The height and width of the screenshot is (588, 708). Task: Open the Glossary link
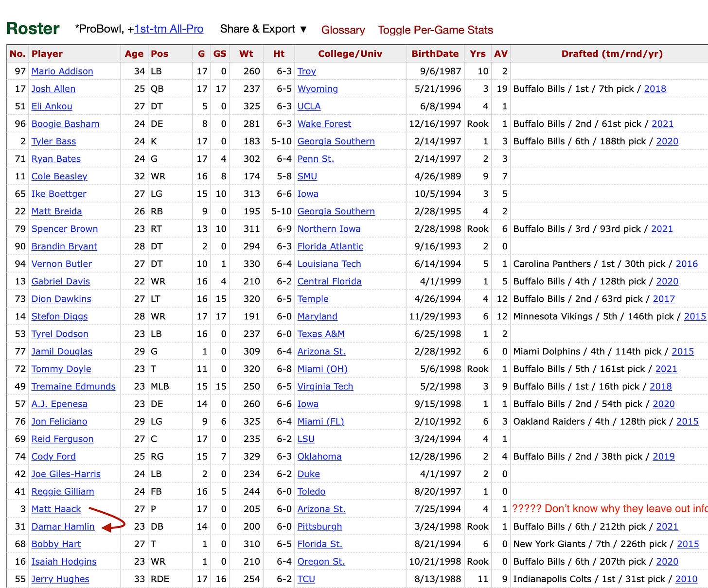[x=343, y=30]
